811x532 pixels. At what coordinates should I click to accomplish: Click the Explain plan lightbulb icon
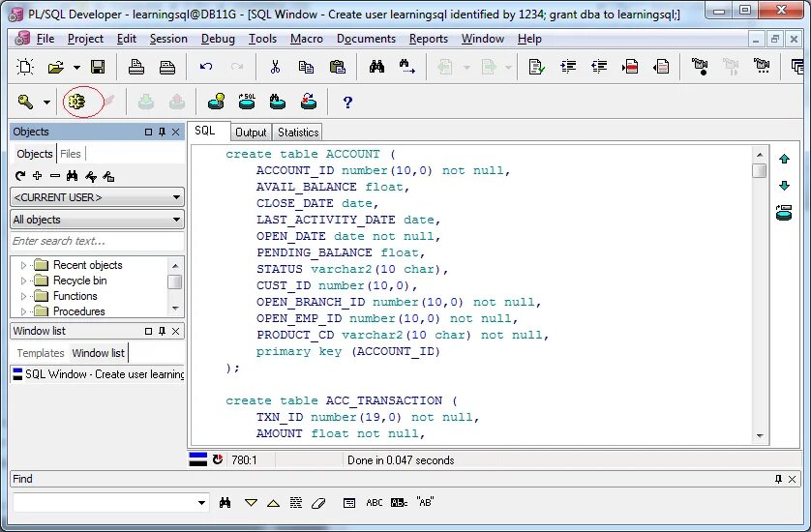[x=216, y=102]
